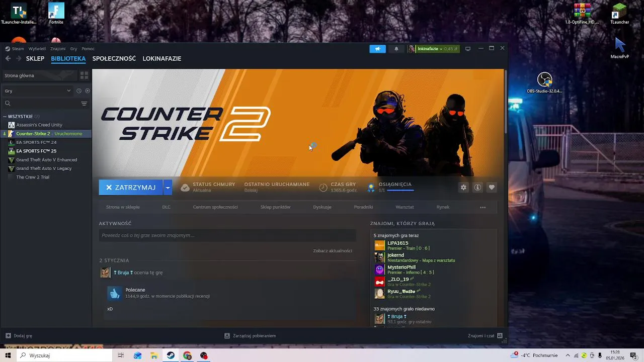The width and height of the screenshot is (644, 362).
Task: Go to the SPOŁECZNOŚĆ tab
Action: coord(114,58)
